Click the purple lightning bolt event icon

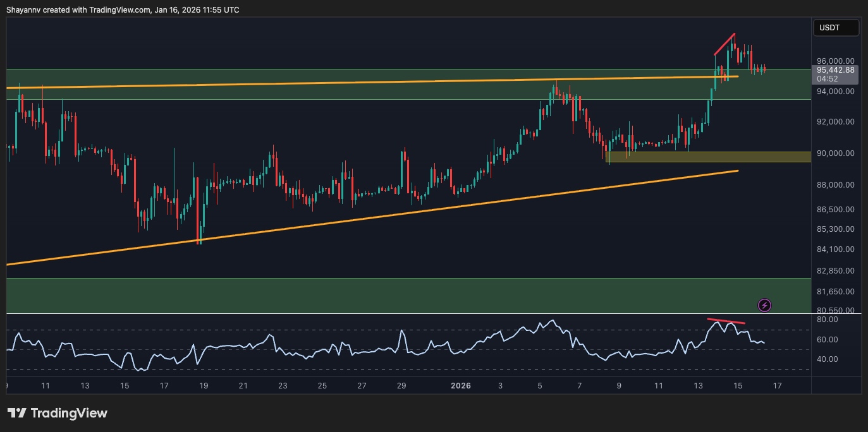click(764, 306)
